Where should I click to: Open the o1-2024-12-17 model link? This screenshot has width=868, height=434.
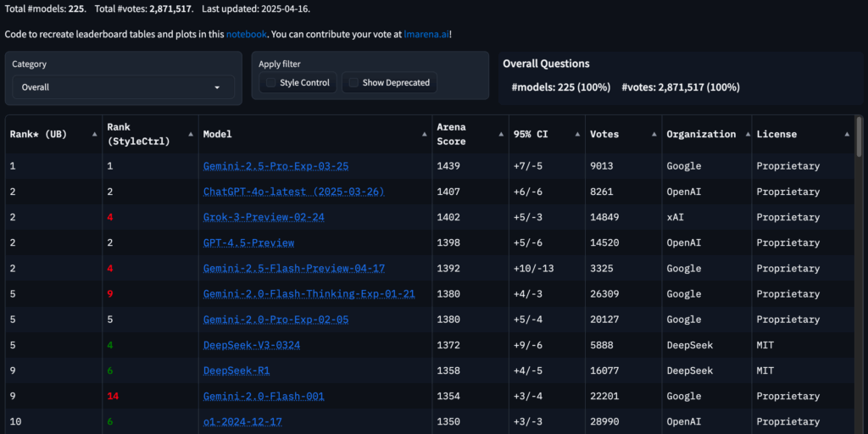pyautogui.click(x=242, y=422)
